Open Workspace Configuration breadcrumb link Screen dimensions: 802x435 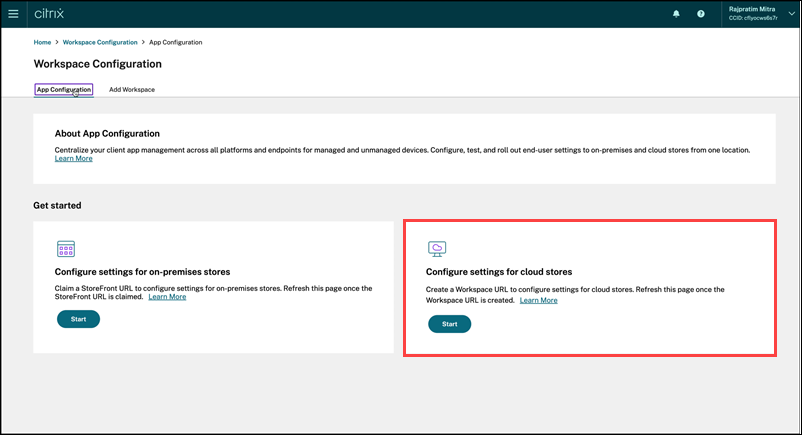tap(100, 42)
